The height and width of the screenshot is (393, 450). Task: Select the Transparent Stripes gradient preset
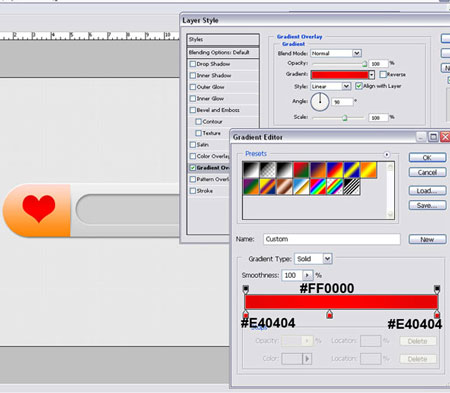[x=351, y=187]
